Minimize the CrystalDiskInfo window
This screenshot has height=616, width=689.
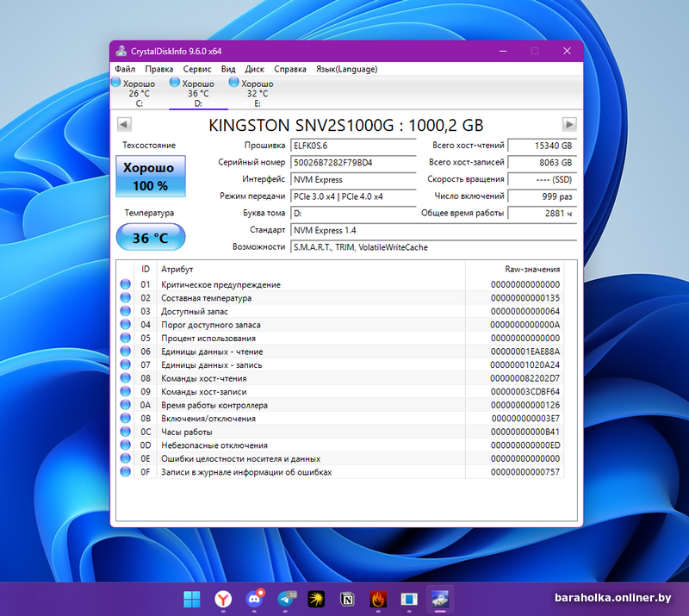(503, 51)
